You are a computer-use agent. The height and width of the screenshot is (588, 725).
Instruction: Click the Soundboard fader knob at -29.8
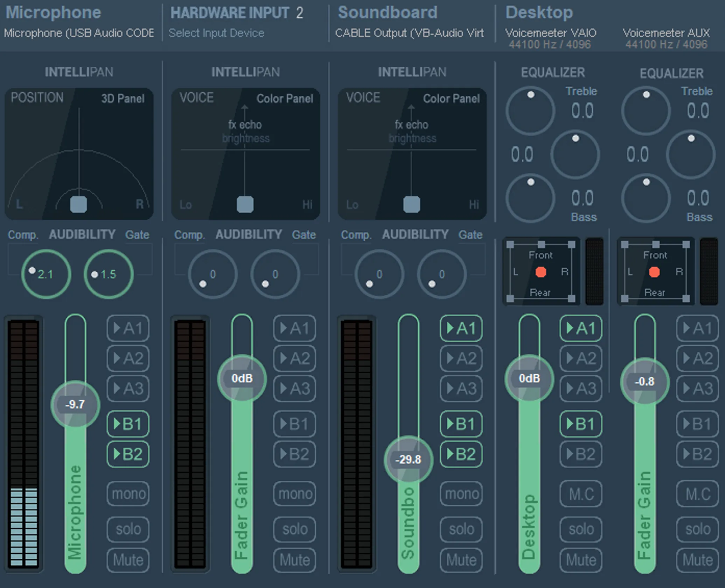pos(408,459)
